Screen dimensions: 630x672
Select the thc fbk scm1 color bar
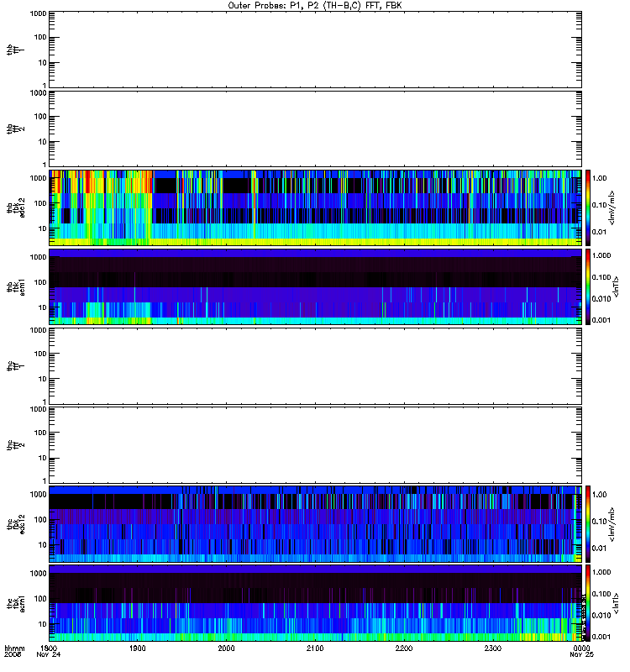click(x=588, y=603)
